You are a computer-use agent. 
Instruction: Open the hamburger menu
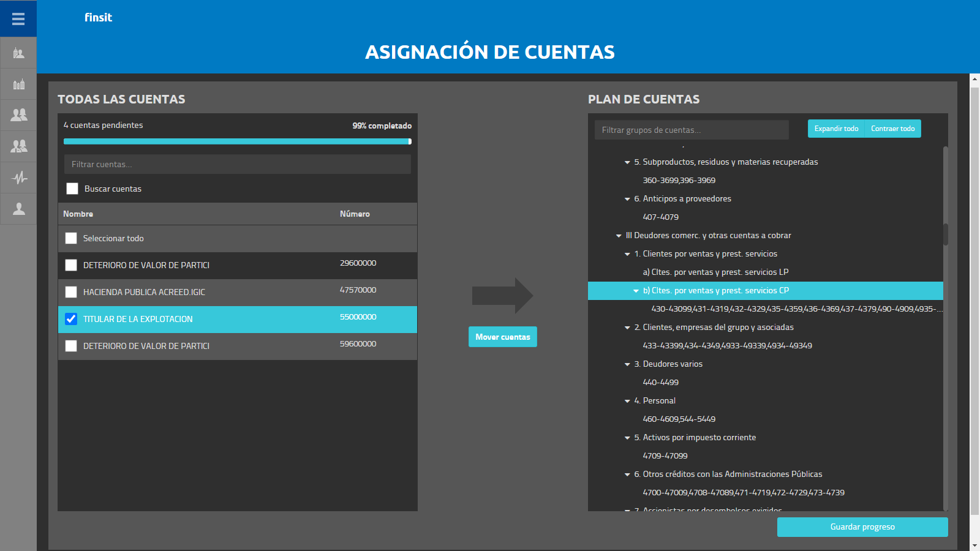coord(18,19)
